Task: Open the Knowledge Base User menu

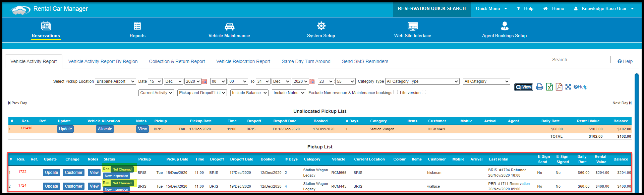Action: (604, 8)
